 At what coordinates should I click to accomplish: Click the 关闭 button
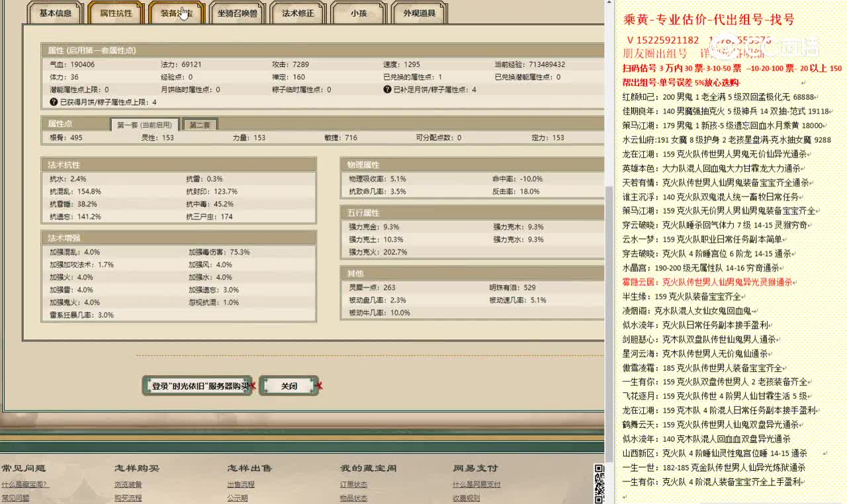click(x=289, y=386)
